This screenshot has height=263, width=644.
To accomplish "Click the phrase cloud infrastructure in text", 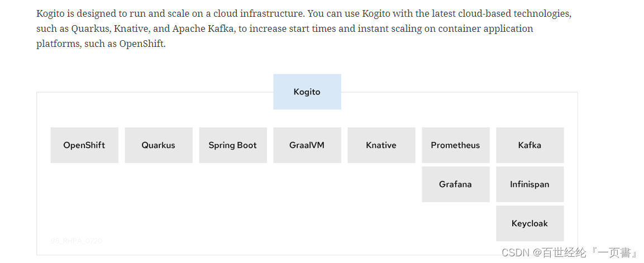I will pos(259,14).
